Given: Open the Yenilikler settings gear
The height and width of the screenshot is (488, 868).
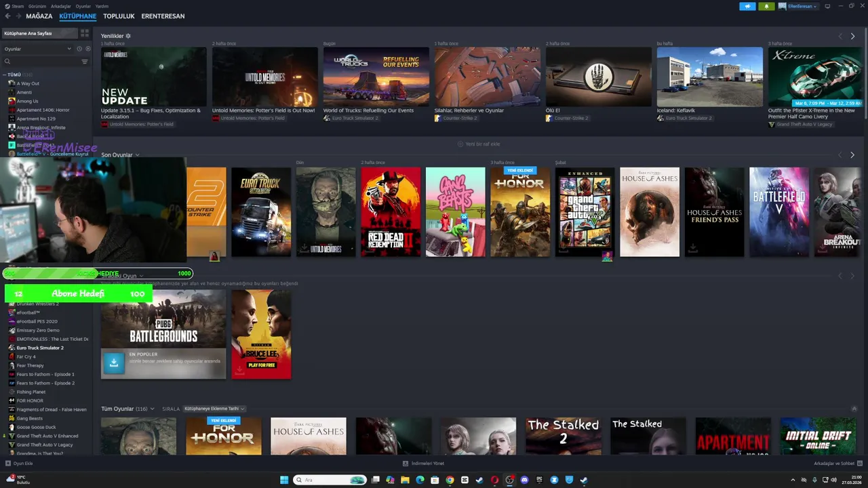Looking at the screenshot, I should coord(128,36).
